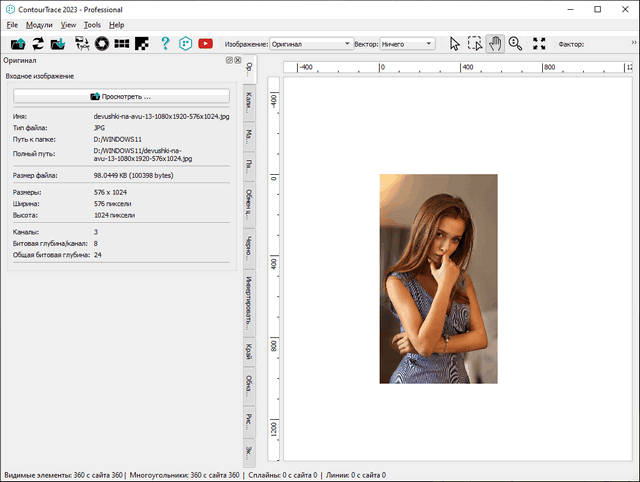The image size is (640, 482).
Task: Click the save folder download icon
Action: point(58,44)
